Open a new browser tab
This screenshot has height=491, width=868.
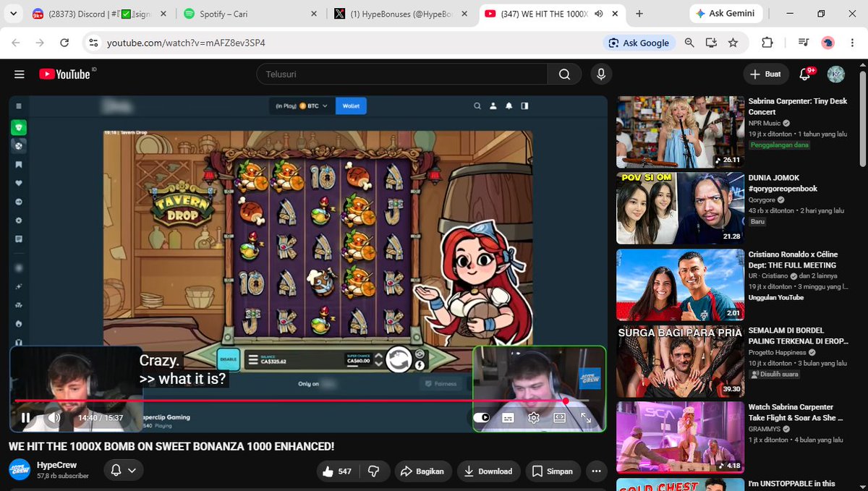pos(639,14)
